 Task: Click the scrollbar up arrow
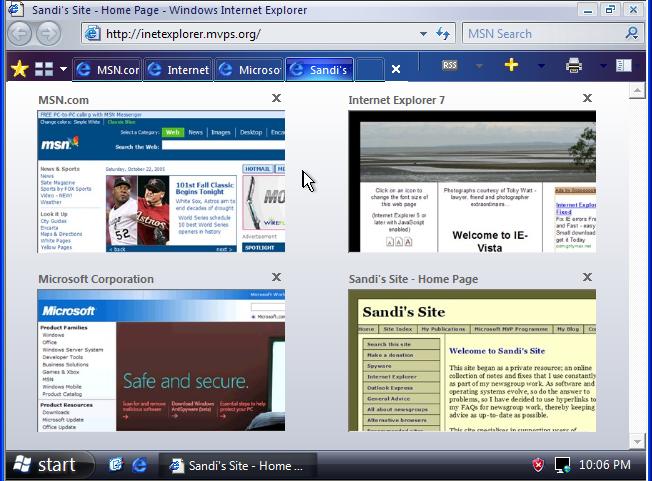click(x=637, y=90)
